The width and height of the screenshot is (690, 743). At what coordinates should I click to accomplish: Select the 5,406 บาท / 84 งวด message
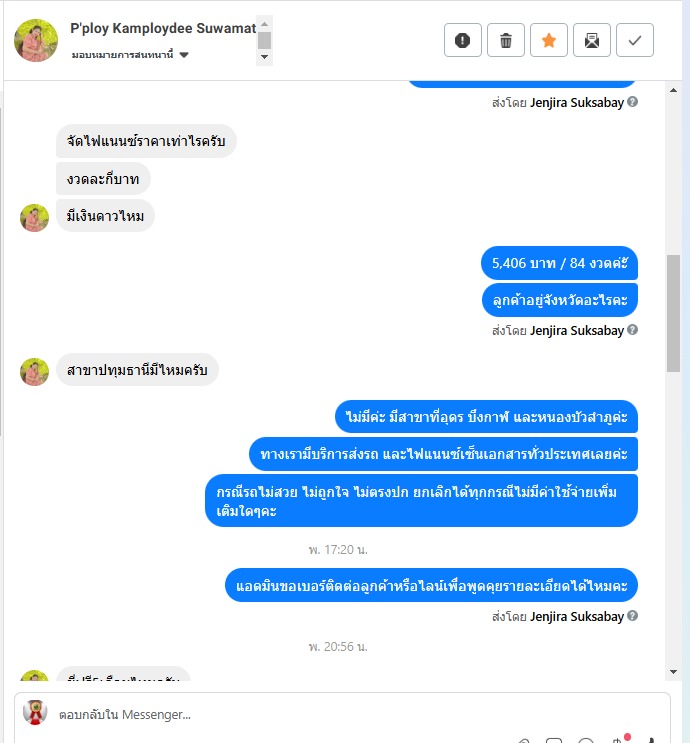[x=559, y=263]
